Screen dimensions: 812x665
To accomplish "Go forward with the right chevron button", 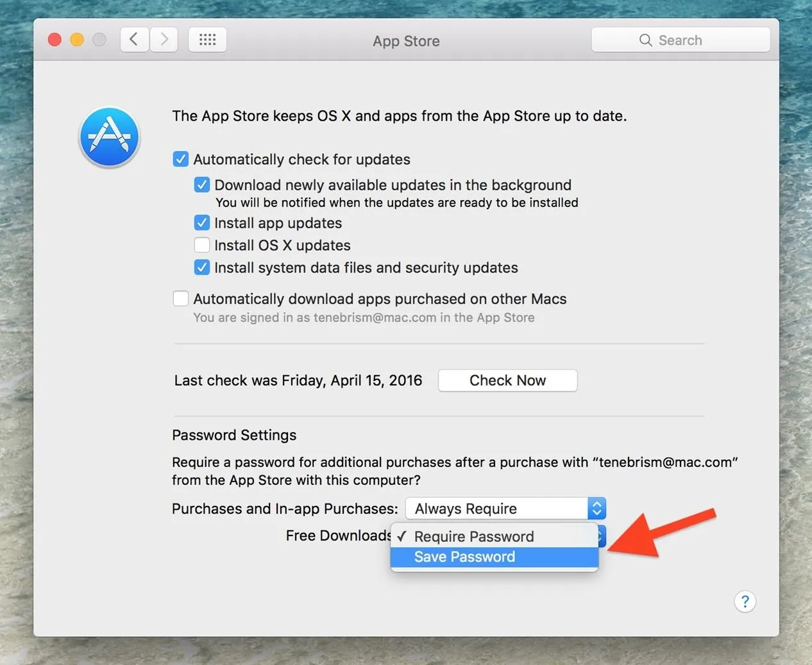I will point(164,40).
